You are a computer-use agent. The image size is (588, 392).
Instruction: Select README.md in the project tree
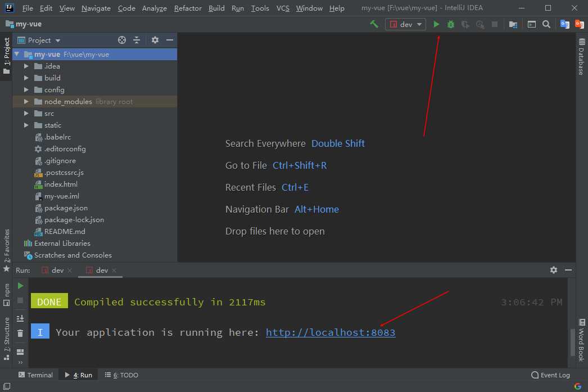[x=65, y=232]
